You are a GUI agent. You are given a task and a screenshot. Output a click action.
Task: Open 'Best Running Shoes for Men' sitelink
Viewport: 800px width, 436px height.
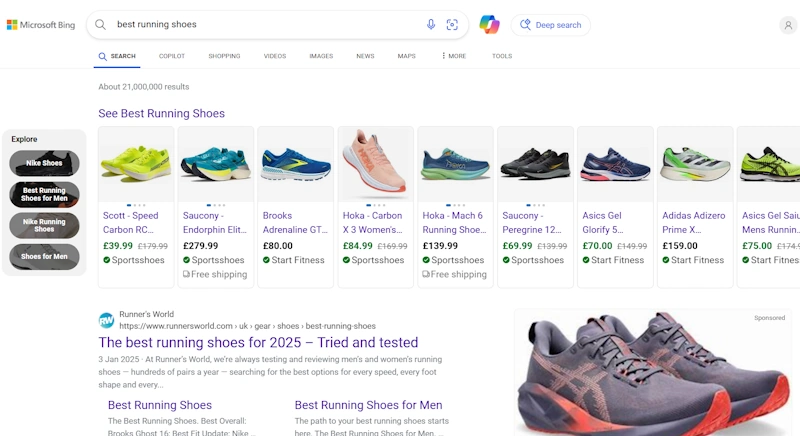click(x=368, y=405)
